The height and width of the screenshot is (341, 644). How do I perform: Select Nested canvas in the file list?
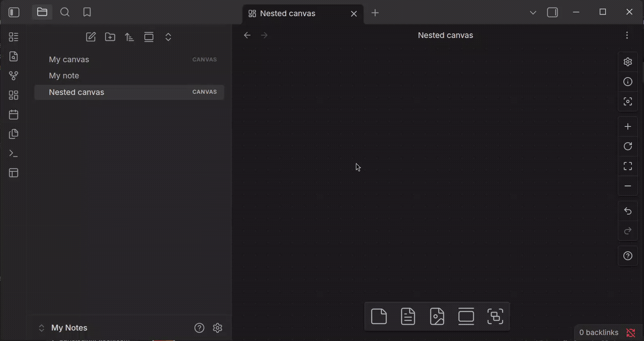click(x=129, y=92)
